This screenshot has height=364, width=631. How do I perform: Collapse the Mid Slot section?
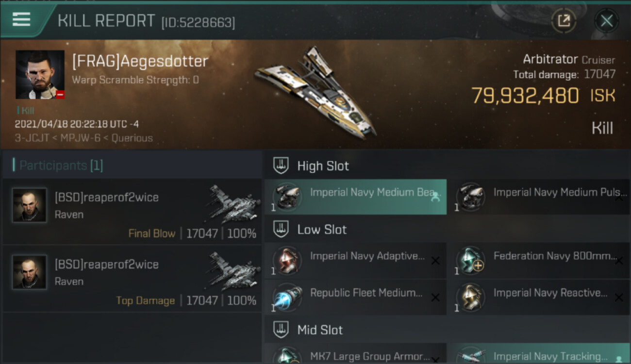(281, 330)
